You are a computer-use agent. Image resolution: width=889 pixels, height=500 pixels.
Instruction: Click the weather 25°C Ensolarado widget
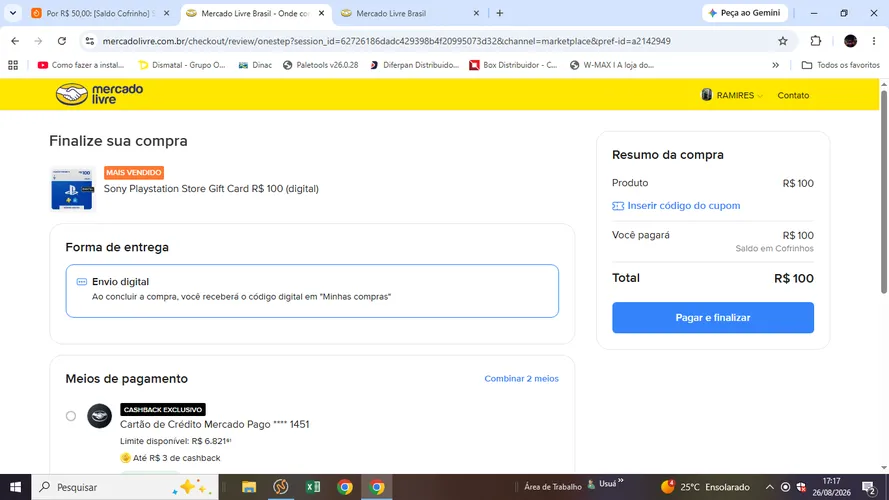[705, 487]
